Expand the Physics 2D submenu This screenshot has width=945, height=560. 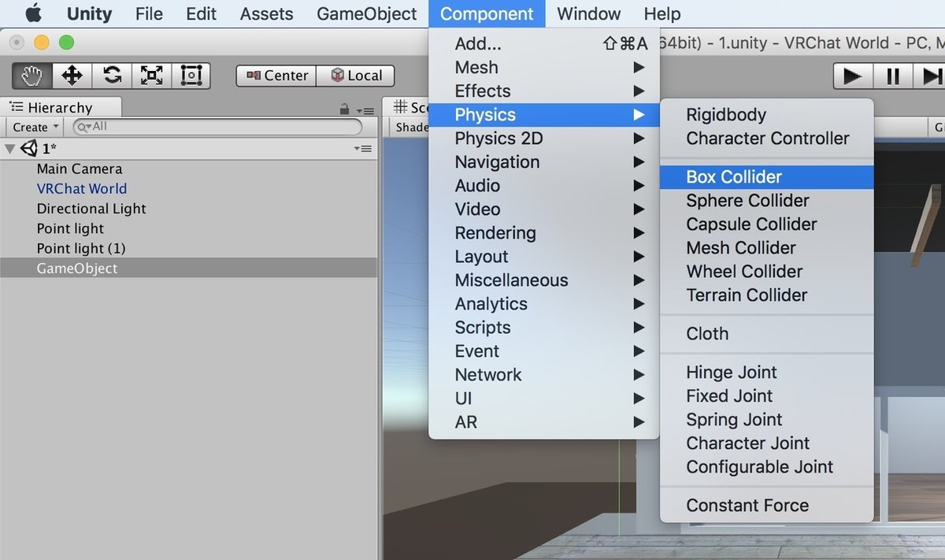click(x=543, y=139)
